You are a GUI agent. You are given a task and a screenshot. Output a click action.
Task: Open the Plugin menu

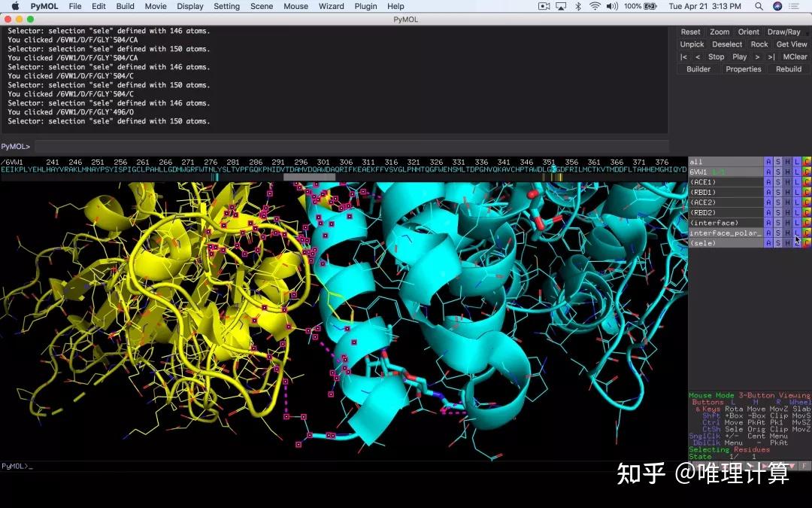pos(365,6)
